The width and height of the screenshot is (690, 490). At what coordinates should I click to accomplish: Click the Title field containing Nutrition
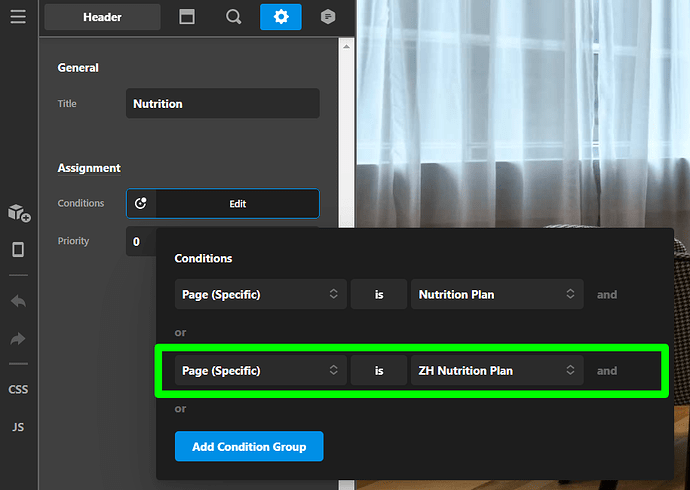coord(223,103)
